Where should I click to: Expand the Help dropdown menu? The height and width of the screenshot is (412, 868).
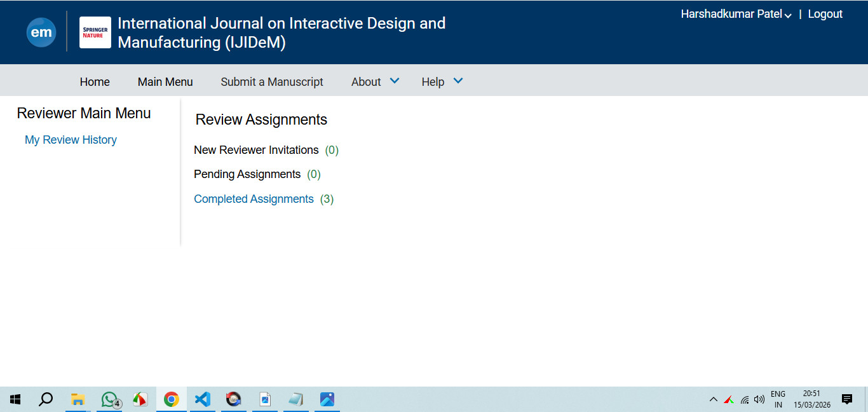[x=442, y=81]
